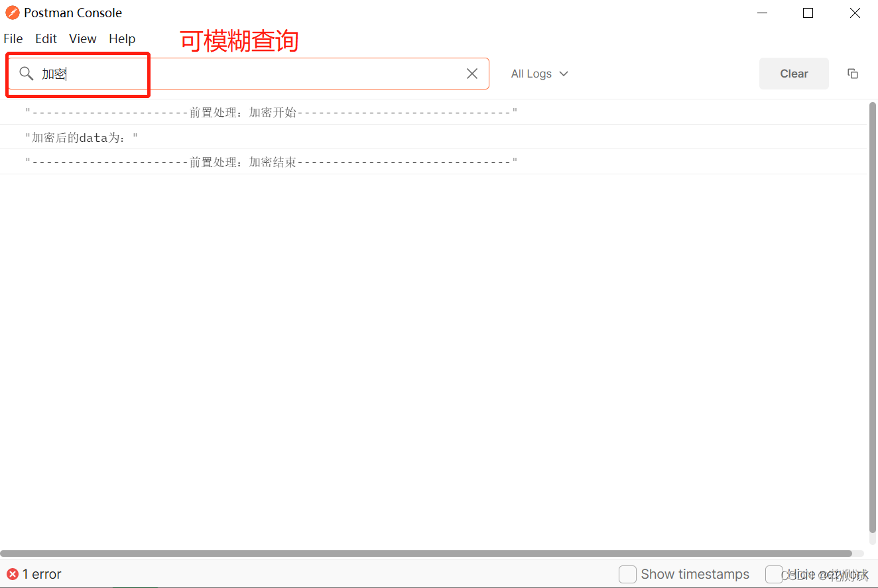Select the log line containing 加密结束
878x588 pixels.
(x=434, y=162)
